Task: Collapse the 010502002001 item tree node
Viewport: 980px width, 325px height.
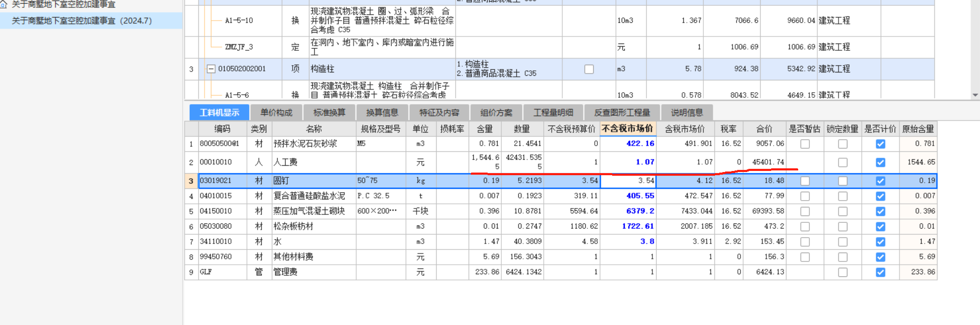Action: click(x=211, y=69)
